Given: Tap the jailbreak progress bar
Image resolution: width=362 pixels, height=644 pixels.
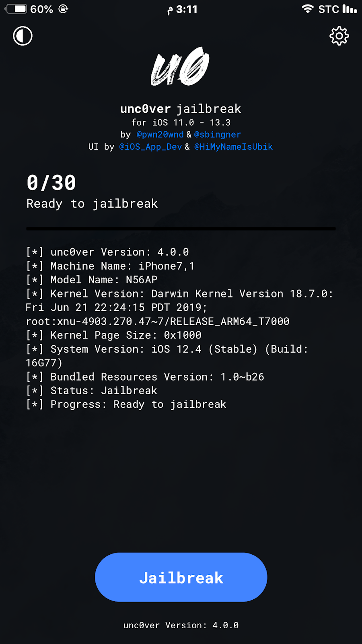Looking at the screenshot, I should pos(181,229).
